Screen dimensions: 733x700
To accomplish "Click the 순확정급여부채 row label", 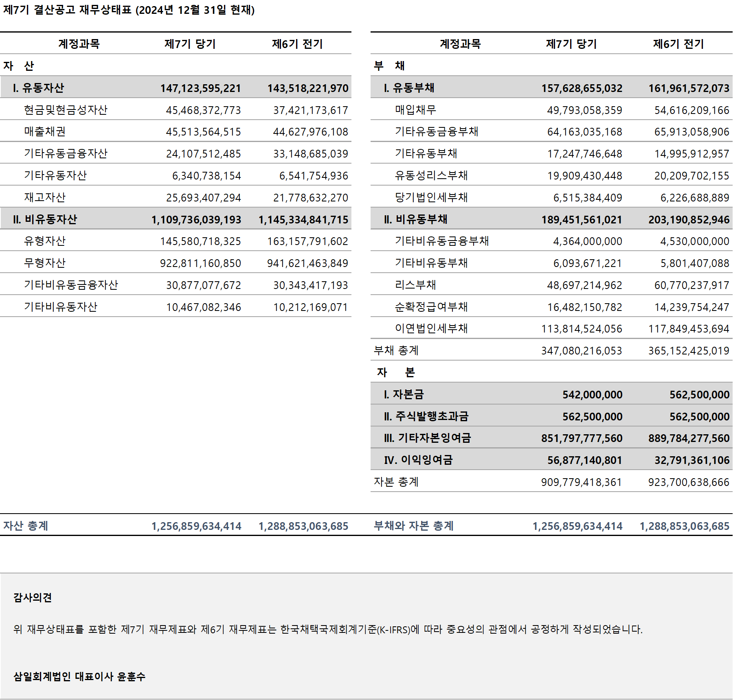I will 432,307.
